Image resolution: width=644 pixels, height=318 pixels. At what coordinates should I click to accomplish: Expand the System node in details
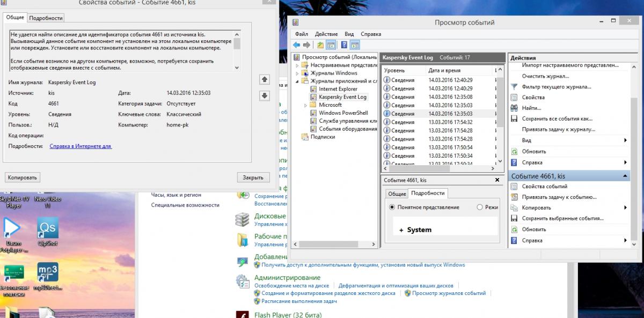point(401,230)
